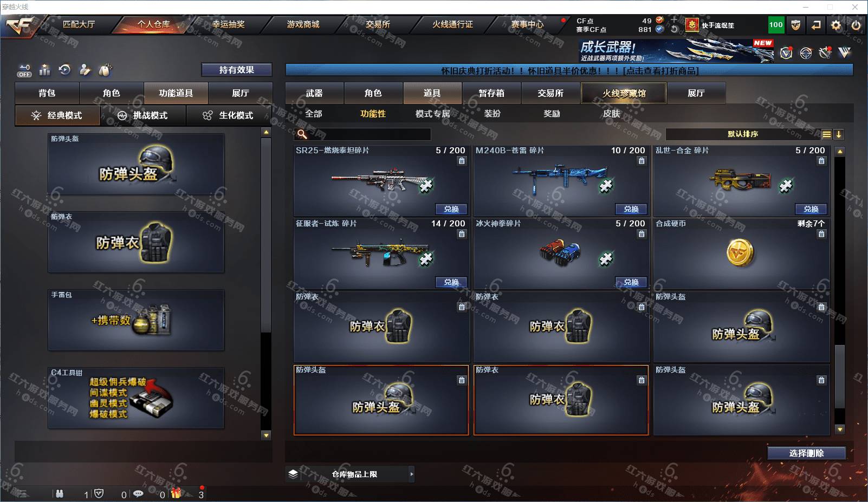Viewport: 868px width, 502px height.
Task: Click trash icon on SR25-燃烧泰坦碎片 item
Action: 462,161
